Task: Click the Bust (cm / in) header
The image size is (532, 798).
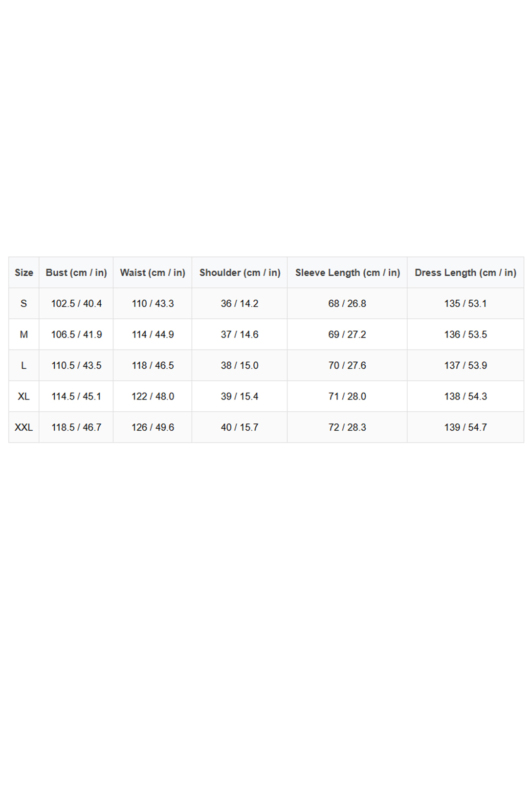Action: pos(76,272)
